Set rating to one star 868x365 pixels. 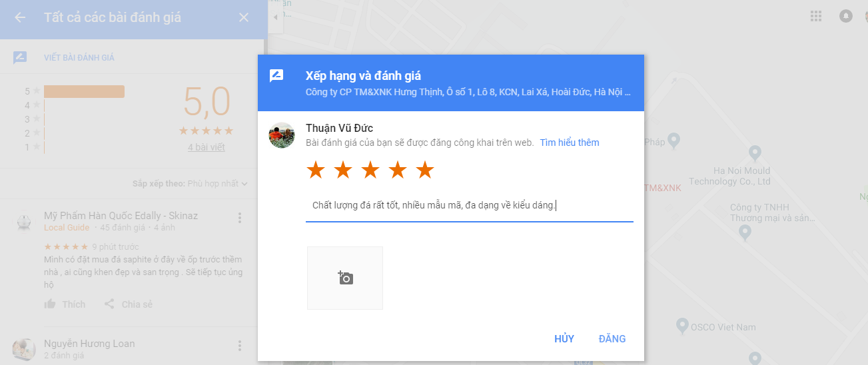click(x=316, y=171)
